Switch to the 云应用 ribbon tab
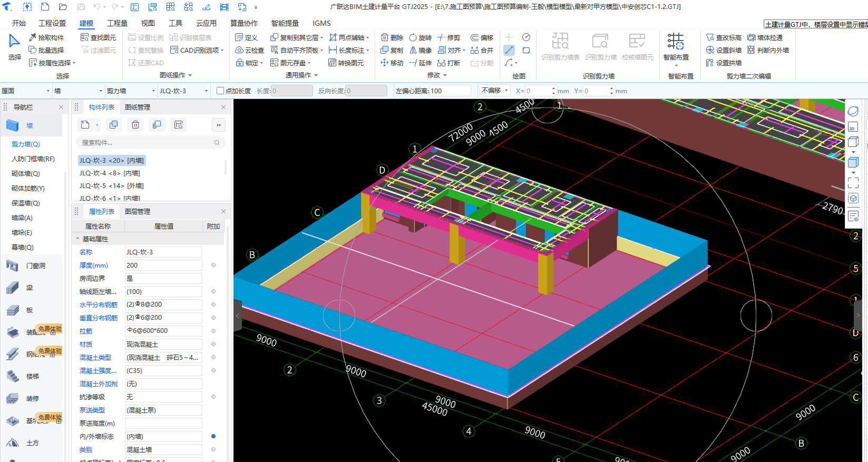This screenshot has height=462, width=868. pos(206,23)
